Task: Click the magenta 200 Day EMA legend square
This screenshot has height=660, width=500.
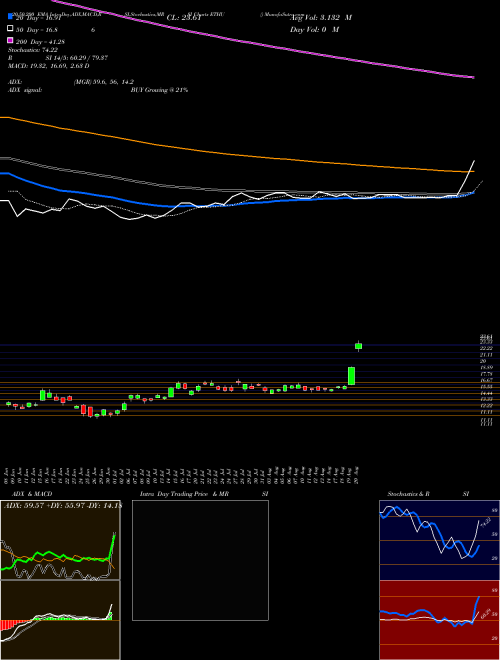Action: (x=10, y=40)
